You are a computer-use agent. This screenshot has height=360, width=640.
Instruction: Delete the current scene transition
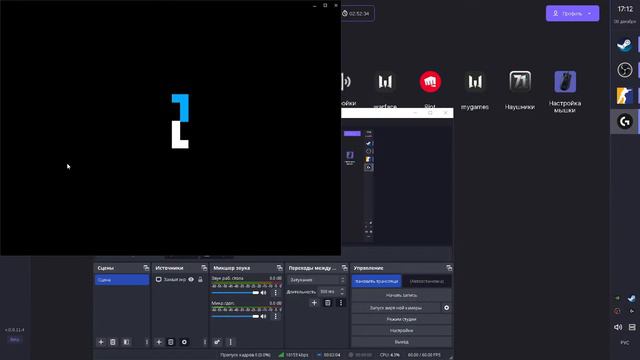point(327,303)
